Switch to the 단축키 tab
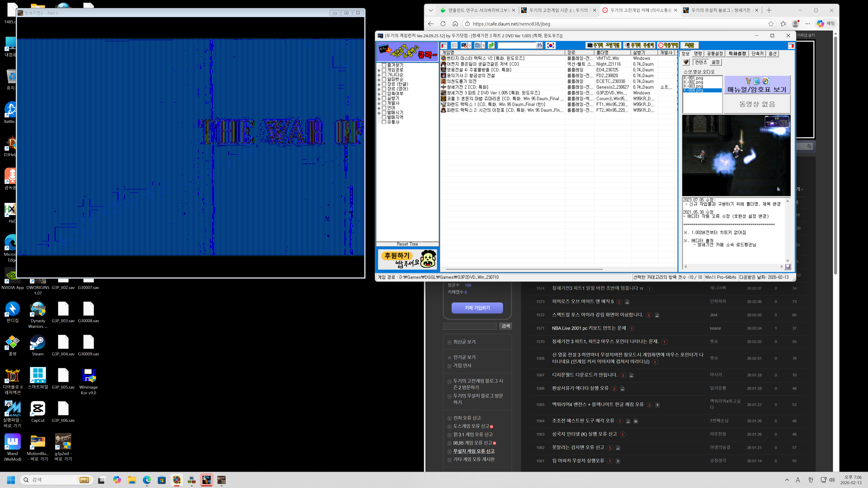Viewport: 868px width, 488px height. pyautogui.click(x=757, y=54)
